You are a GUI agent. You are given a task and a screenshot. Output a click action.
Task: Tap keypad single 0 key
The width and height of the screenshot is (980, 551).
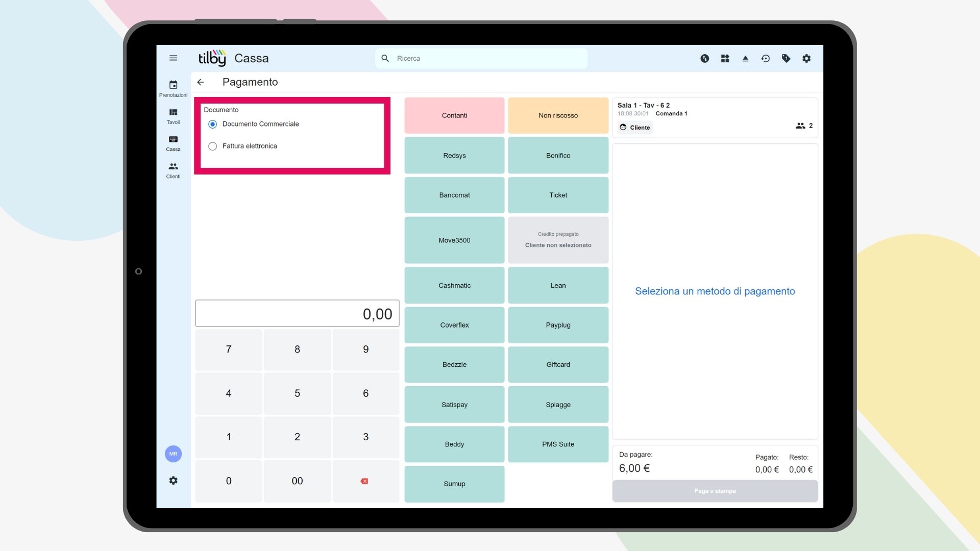tap(229, 481)
